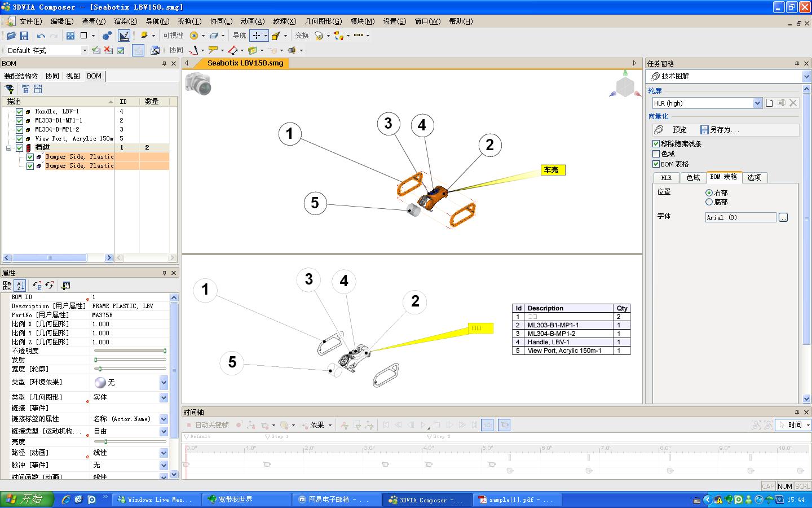Adjust the 不透明度 opacity slider
The image size is (812, 508).
click(130, 351)
